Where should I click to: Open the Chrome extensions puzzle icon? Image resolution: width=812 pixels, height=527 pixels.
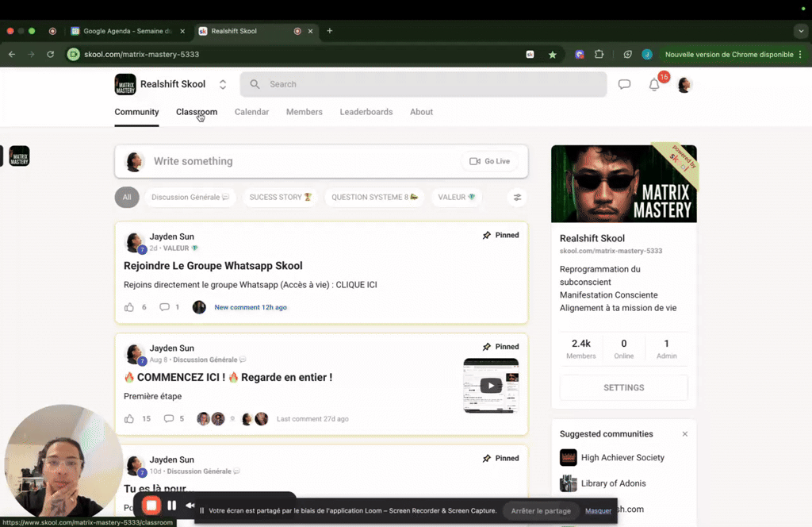pos(599,54)
